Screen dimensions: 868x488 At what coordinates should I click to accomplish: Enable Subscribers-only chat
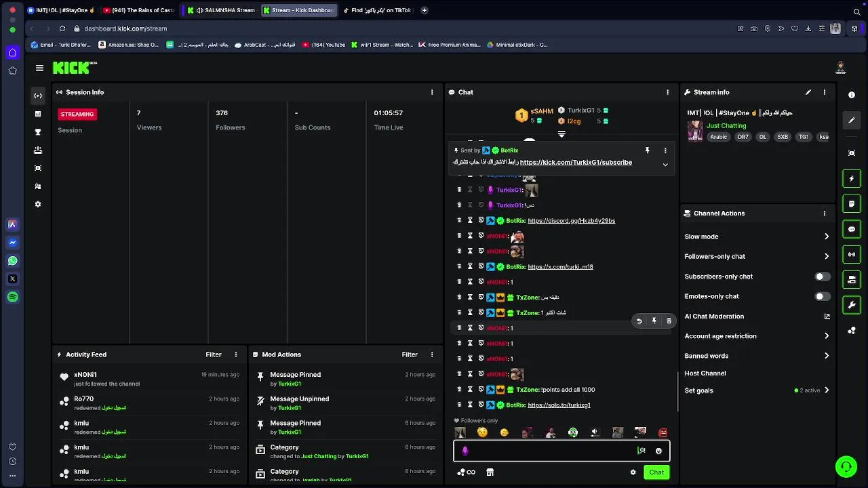click(x=822, y=277)
